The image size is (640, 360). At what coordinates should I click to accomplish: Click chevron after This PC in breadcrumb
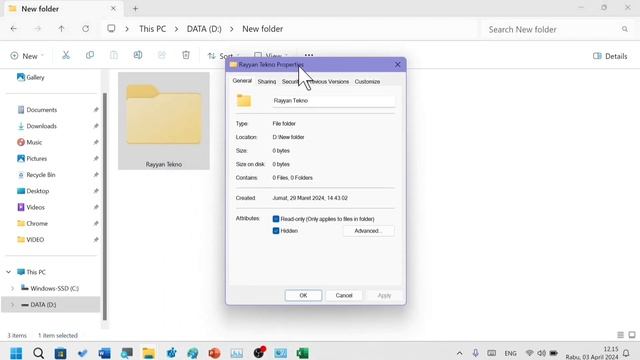pos(176,29)
